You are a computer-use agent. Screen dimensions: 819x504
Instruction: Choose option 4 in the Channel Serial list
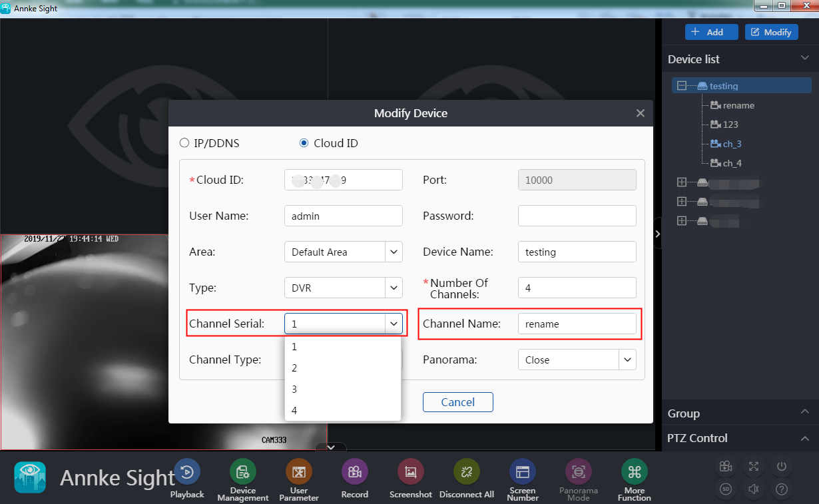343,411
